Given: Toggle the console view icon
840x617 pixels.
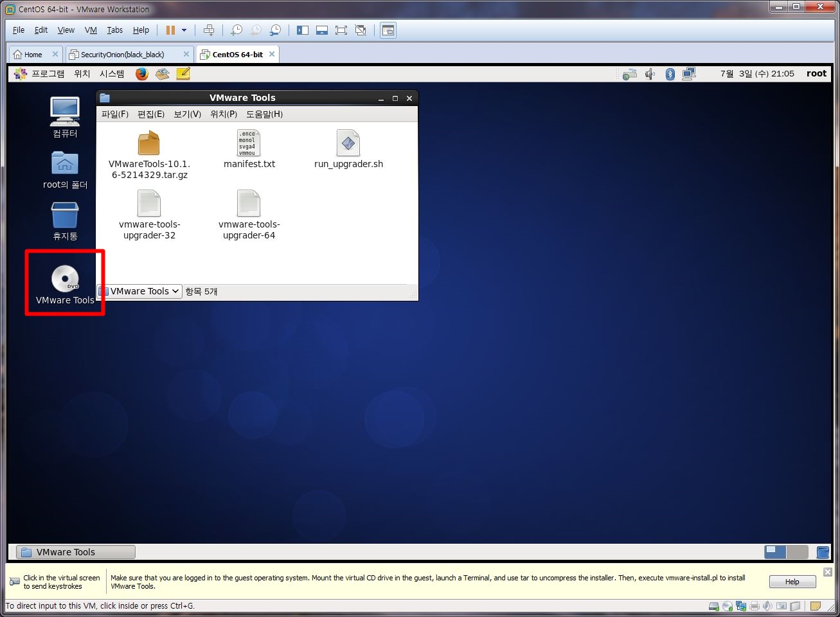Looking at the screenshot, I should pos(388,30).
